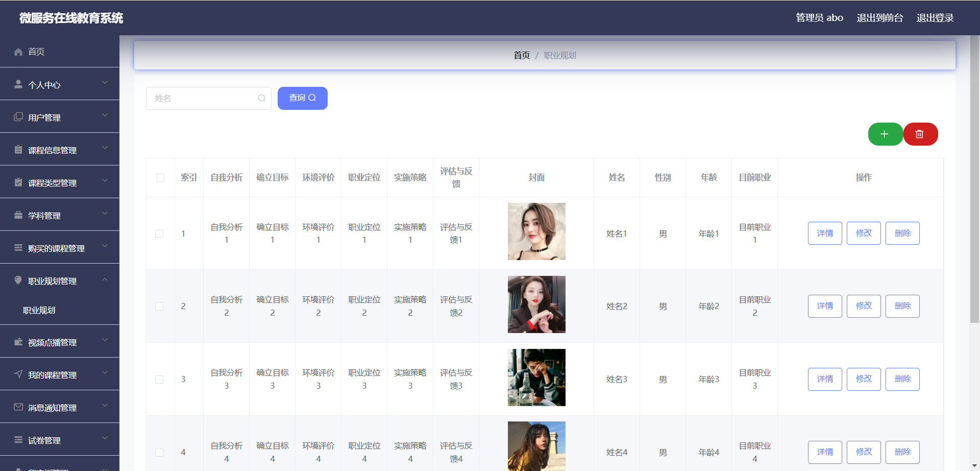Click 首页 in the breadcrumb
The image size is (980, 471).
point(521,55)
